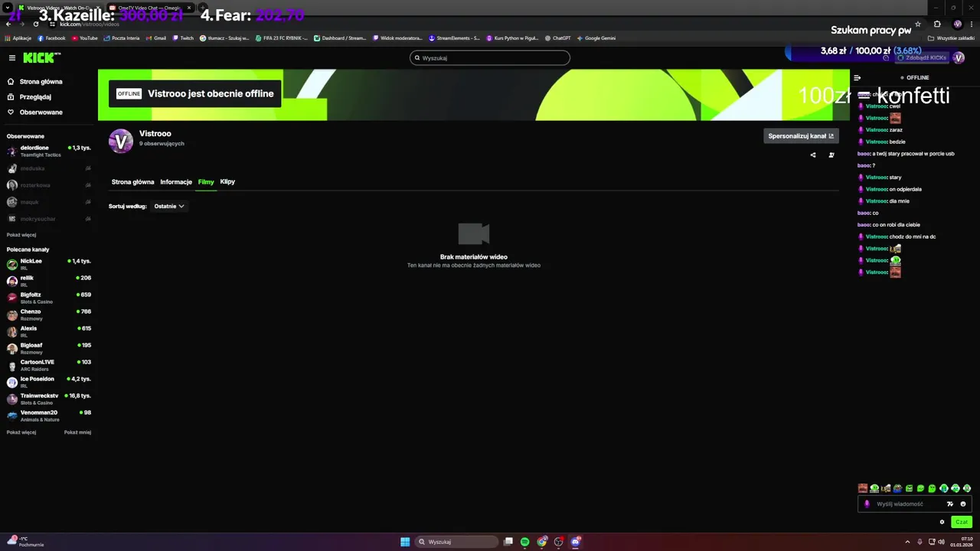The height and width of the screenshot is (551, 980).
Task: Open recommended channel NickLee
Action: (49, 264)
